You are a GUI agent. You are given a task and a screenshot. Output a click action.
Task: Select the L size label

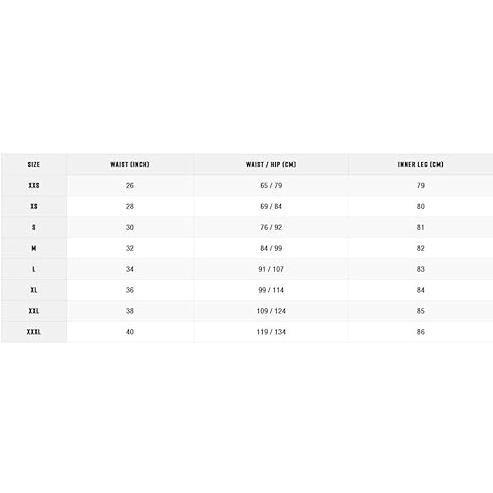[x=34, y=269]
